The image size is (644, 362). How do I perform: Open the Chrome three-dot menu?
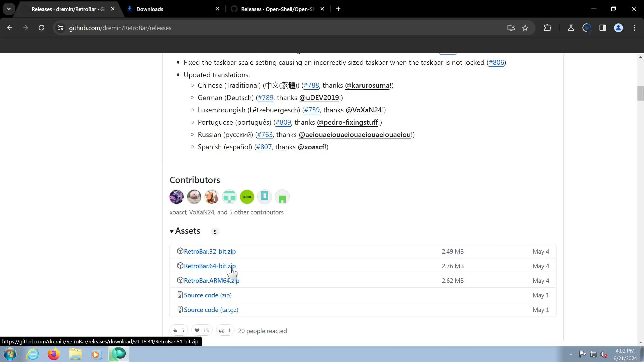click(634, 28)
